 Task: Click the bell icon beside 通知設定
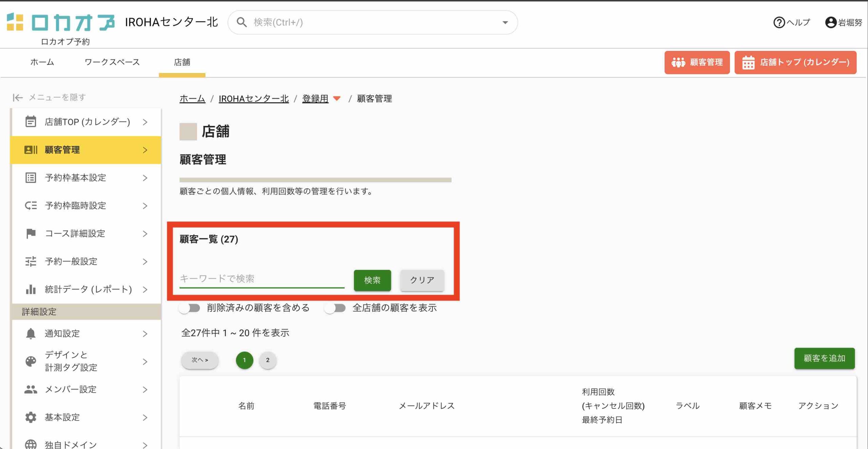click(x=31, y=334)
